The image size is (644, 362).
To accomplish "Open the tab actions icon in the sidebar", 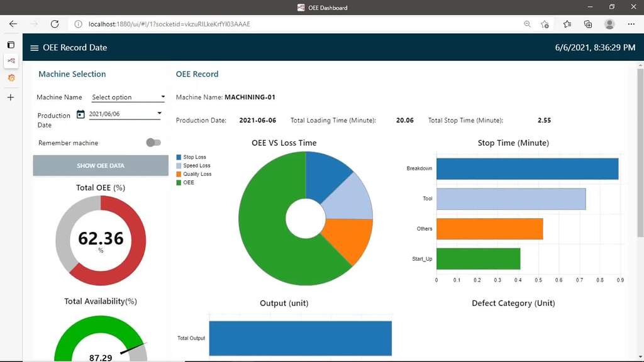I will click(x=11, y=45).
